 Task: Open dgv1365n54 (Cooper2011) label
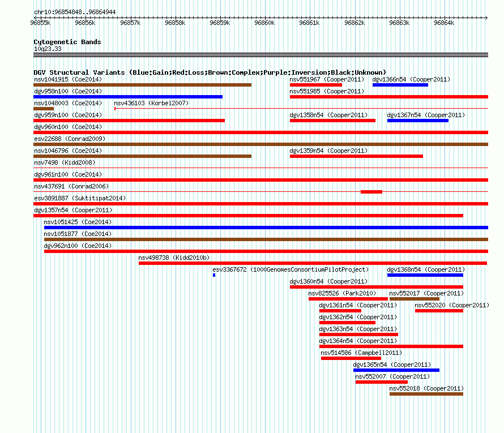click(392, 365)
